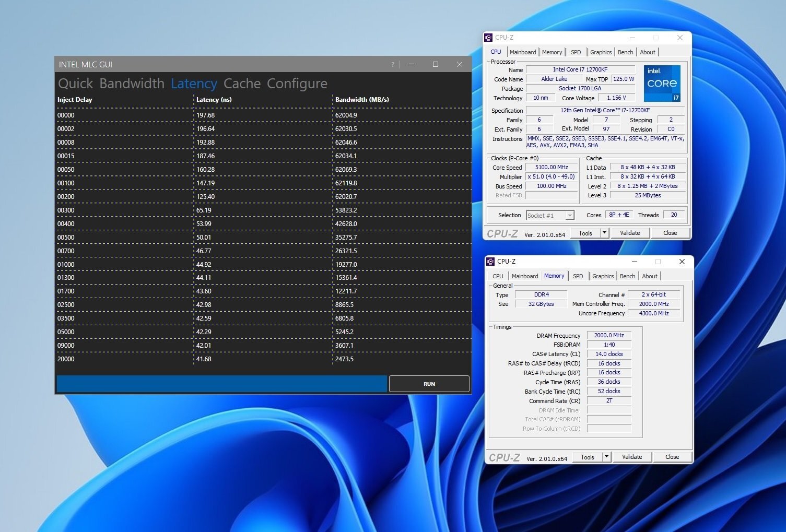Click Tools button in upper CPU-Z window
The image size is (786, 532).
click(x=585, y=233)
